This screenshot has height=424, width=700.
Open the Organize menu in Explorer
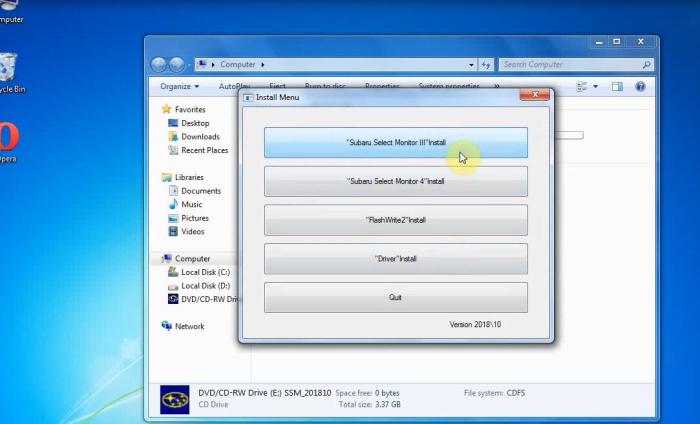tap(179, 86)
